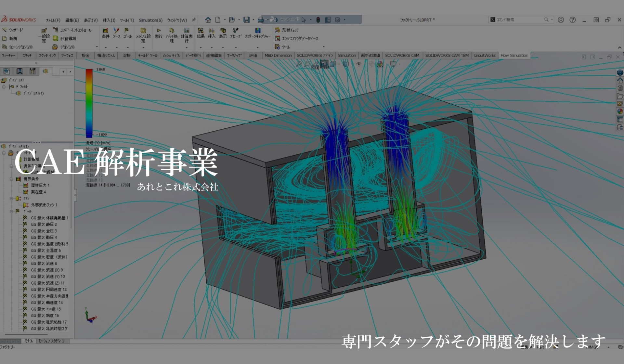Viewport: 624px width, 364px height.
Task: Switch to the スケッチ tab
Action: point(27,56)
